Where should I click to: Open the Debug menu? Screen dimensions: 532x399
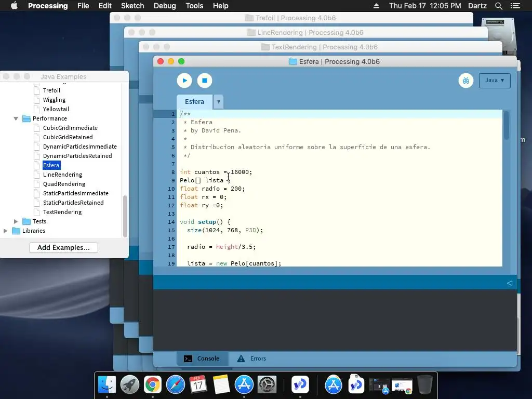(x=165, y=6)
